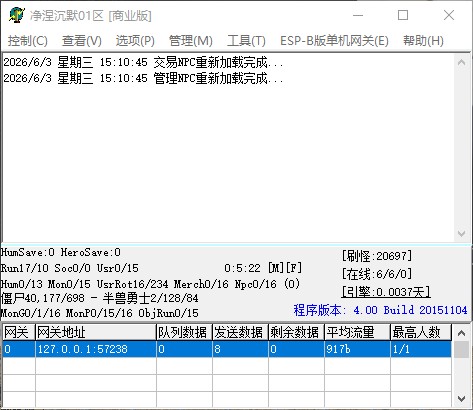Click the 0:5:22 [M][F] uptime indicator
473x410 pixels.
click(263, 268)
